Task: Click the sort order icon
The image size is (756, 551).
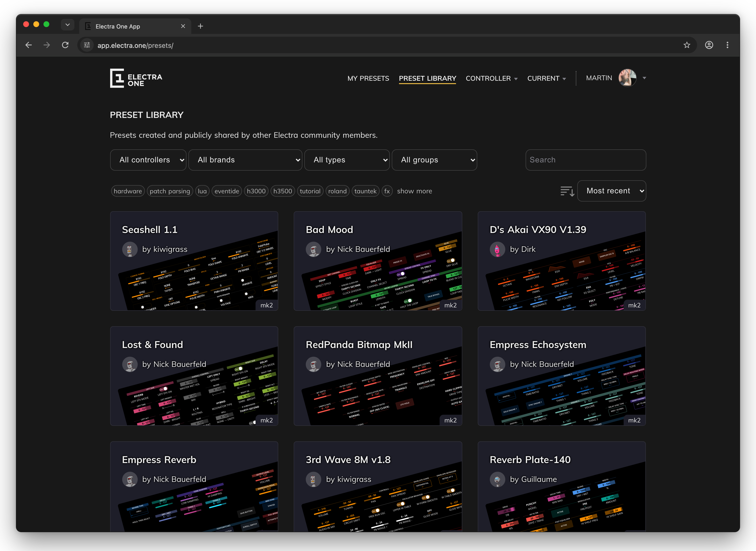Action: (x=567, y=191)
